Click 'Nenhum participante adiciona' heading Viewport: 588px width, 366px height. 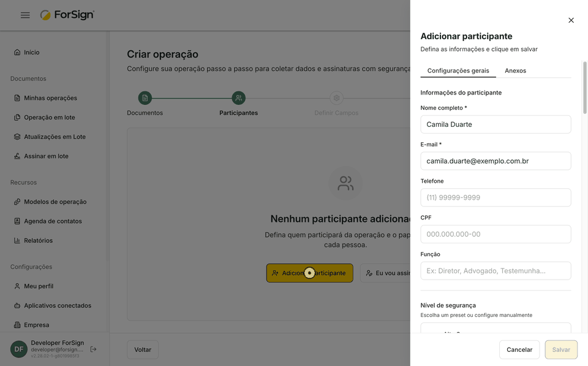tap(341, 219)
